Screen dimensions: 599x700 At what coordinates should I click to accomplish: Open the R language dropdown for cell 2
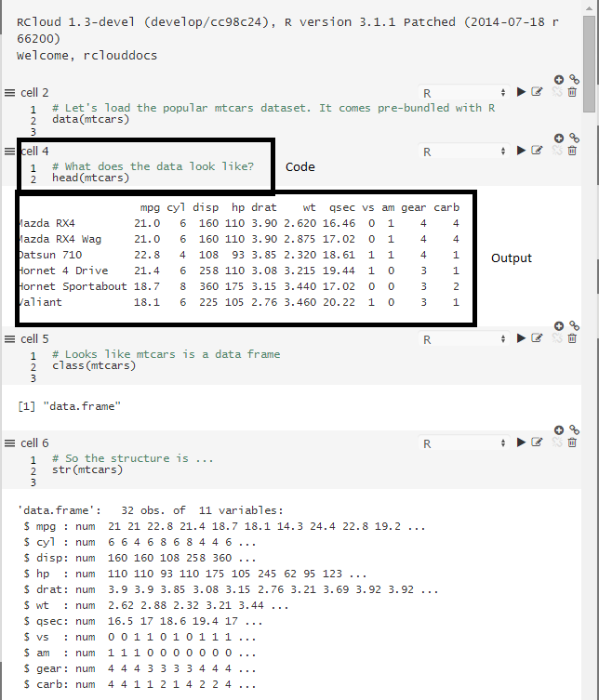463,93
